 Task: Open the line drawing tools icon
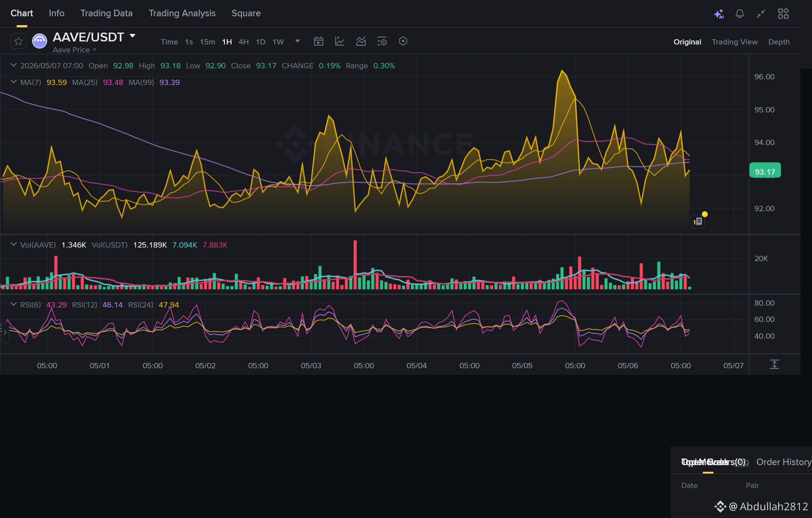pos(340,41)
